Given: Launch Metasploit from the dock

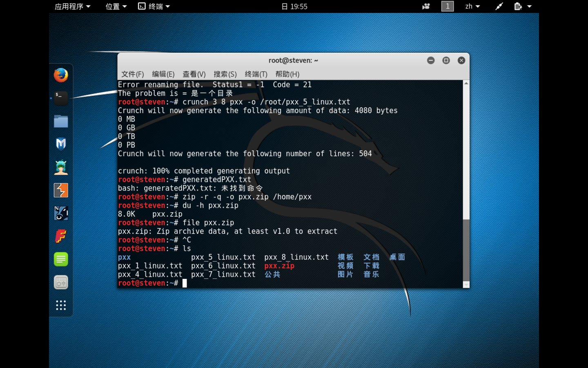Looking at the screenshot, I should [x=61, y=144].
